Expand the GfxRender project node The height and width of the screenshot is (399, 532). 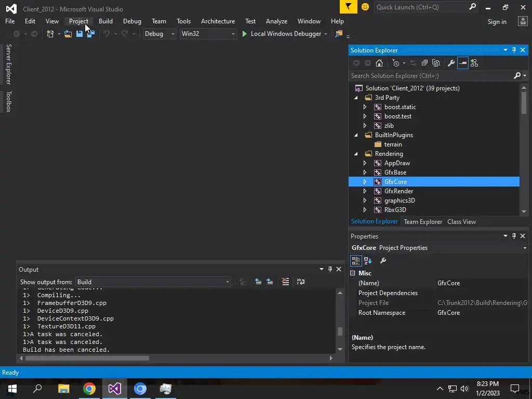(365, 191)
